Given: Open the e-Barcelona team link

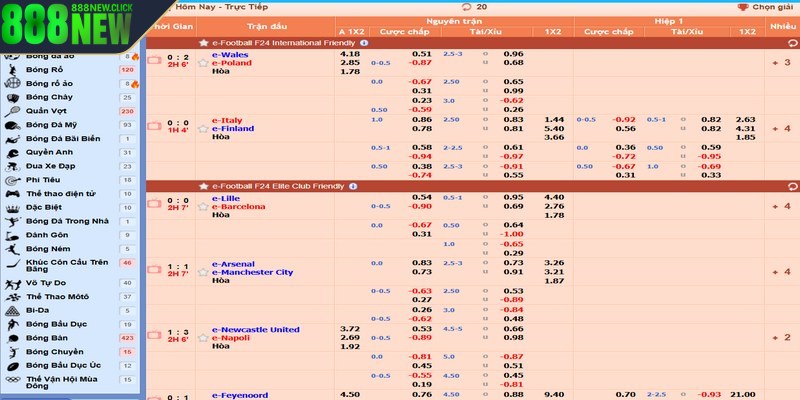Looking at the screenshot, I should point(239,207).
